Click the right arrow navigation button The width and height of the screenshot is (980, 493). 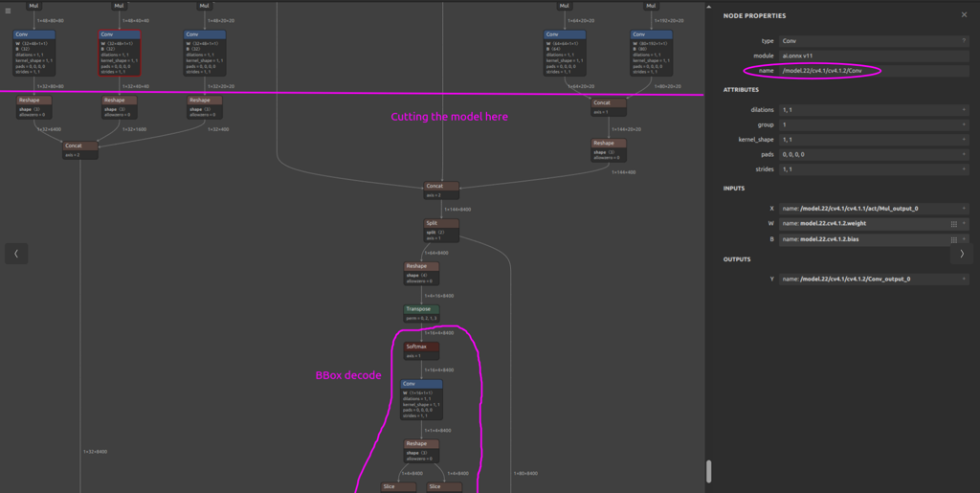point(962,254)
